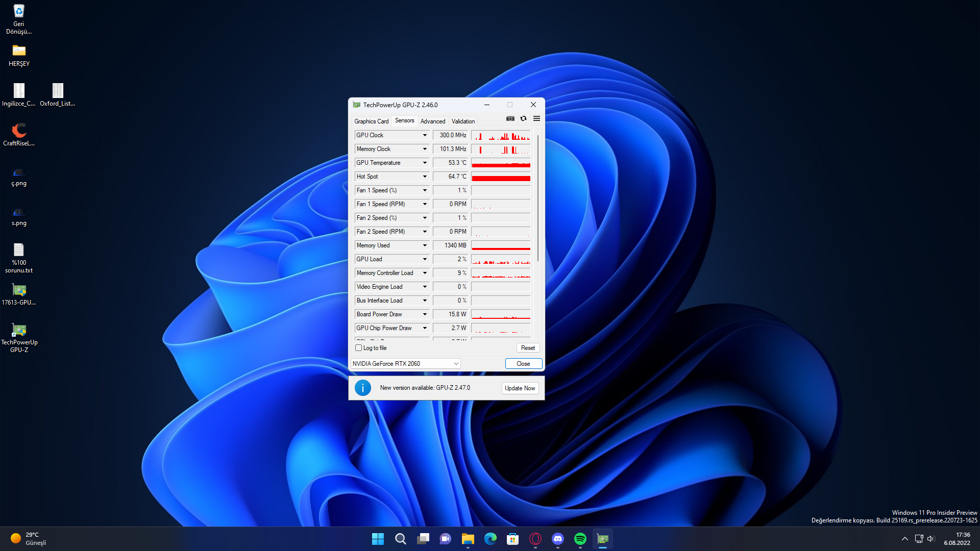Switch to the Graphics Card tab
This screenshot has height=551, width=980.
[371, 121]
